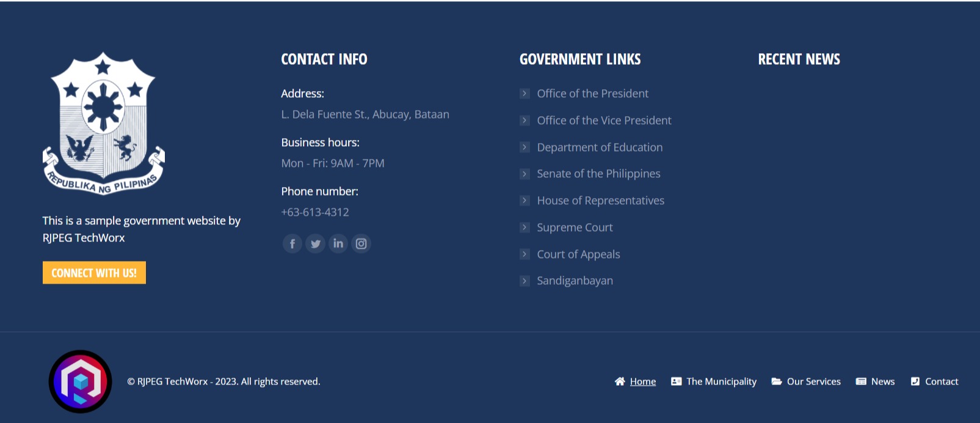
Task: Click chevron beside Department of Education
Action: pyautogui.click(x=524, y=147)
